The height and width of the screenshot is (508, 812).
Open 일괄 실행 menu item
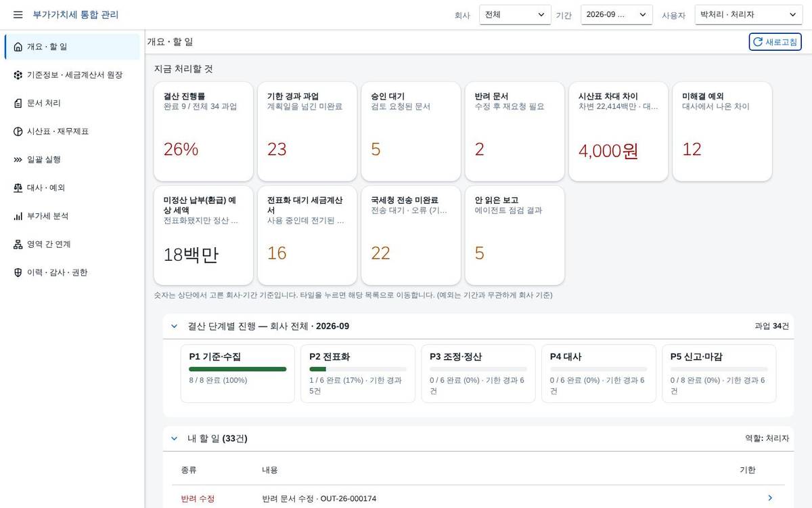tap(72, 160)
